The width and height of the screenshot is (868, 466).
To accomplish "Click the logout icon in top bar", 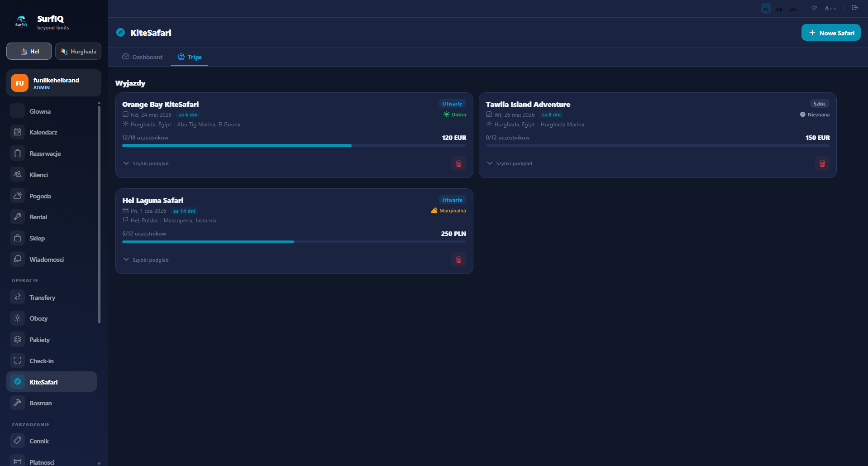I will (855, 8).
